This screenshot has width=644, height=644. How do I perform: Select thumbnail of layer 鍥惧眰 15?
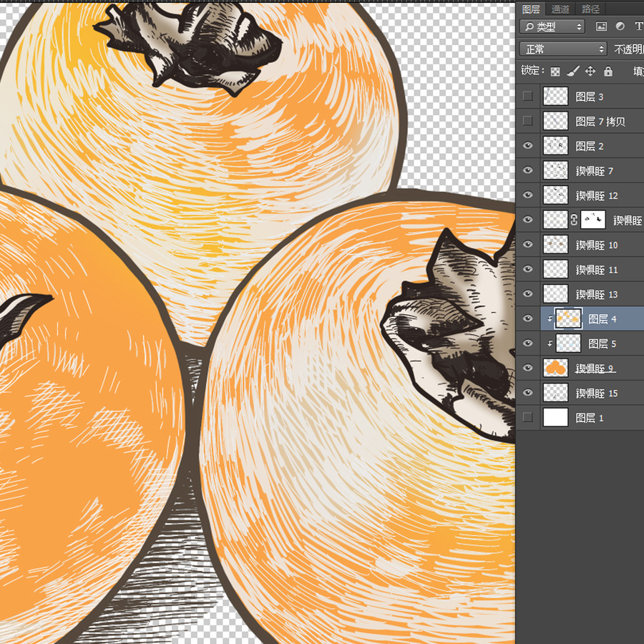pos(556,393)
